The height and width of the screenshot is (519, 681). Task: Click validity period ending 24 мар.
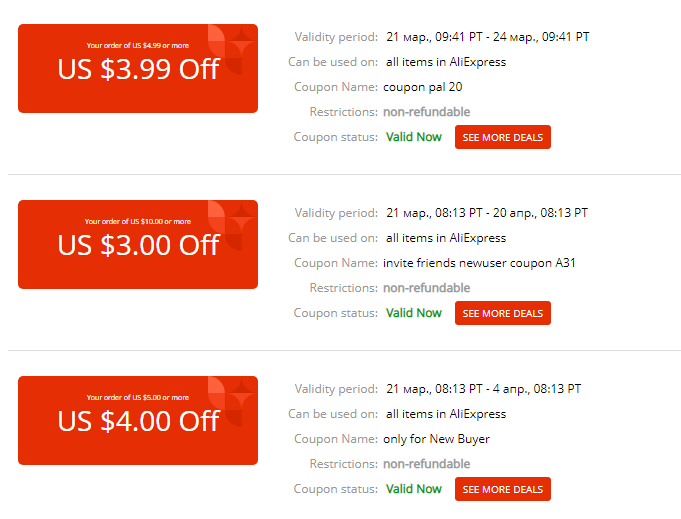[488, 37]
